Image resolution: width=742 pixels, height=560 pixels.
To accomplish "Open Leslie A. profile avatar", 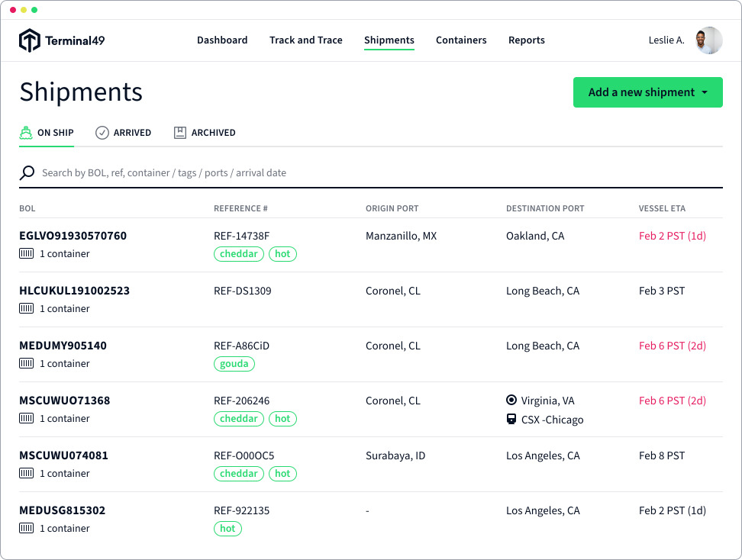I will click(x=708, y=40).
